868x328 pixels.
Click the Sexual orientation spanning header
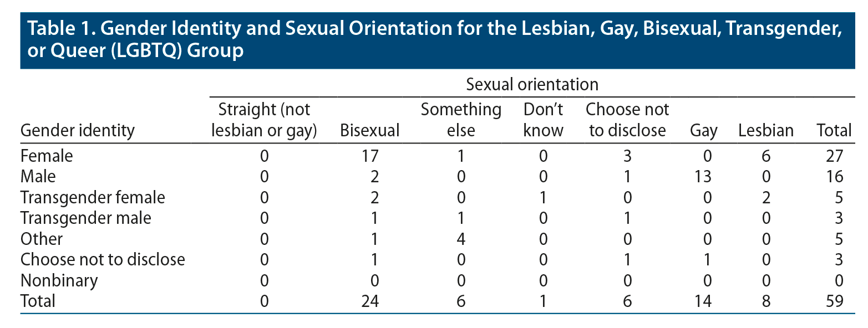pyautogui.click(x=532, y=85)
